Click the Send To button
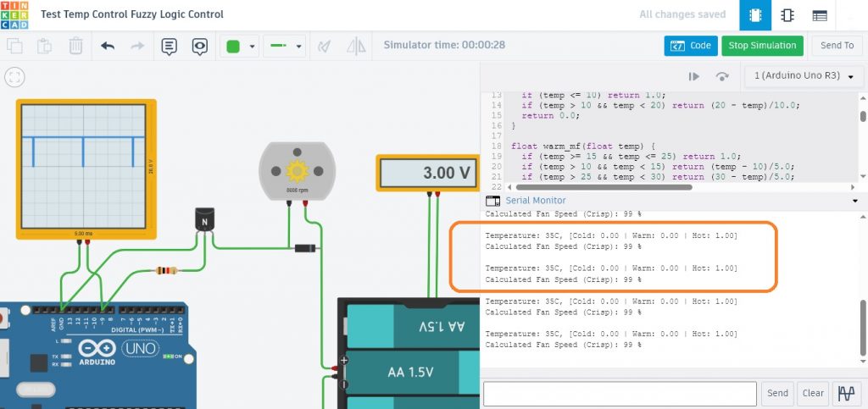This screenshot has height=409, width=868. click(x=837, y=46)
